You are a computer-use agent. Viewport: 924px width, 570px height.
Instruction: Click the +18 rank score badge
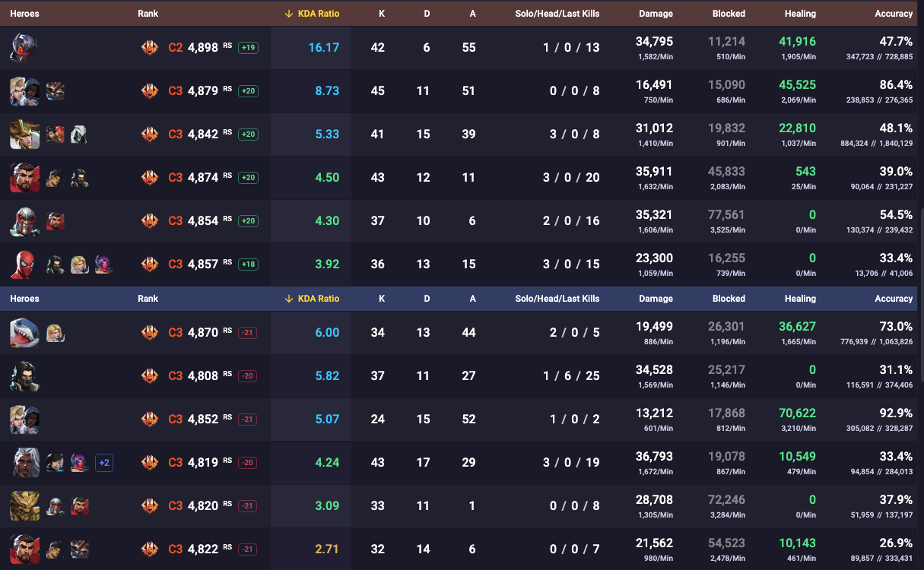248,264
